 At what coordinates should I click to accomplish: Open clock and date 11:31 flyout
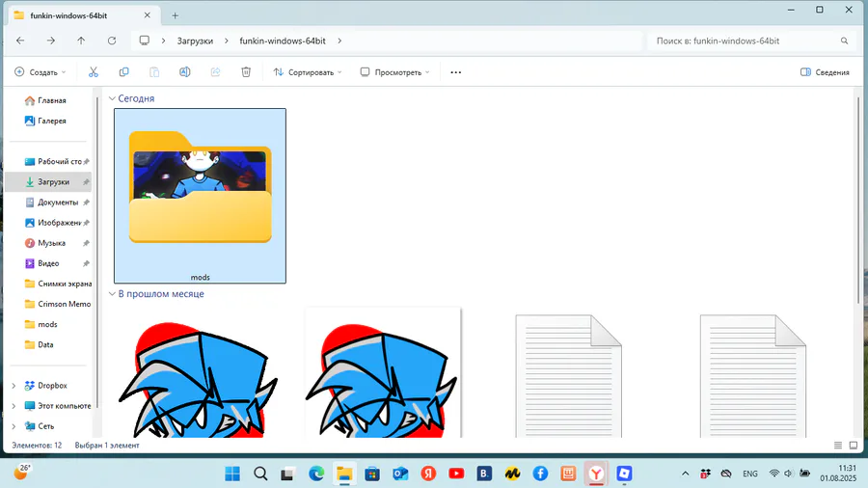837,474
